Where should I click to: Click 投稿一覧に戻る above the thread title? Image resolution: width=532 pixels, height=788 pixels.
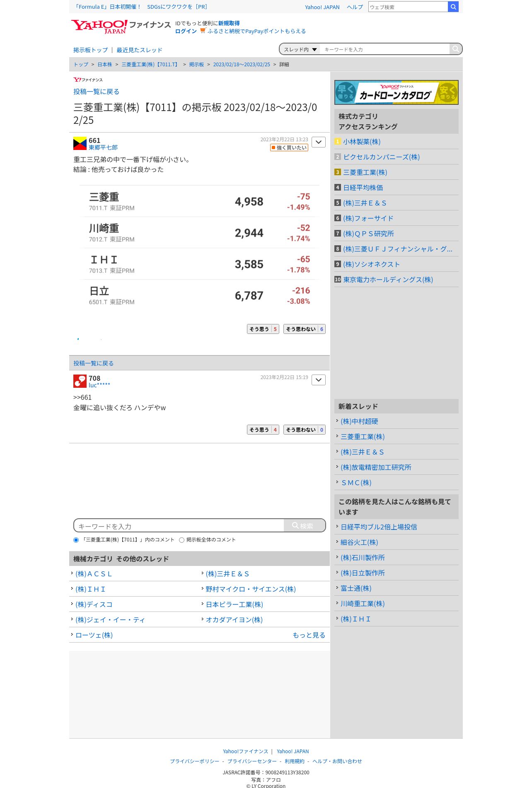pyautogui.click(x=96, y=92)
